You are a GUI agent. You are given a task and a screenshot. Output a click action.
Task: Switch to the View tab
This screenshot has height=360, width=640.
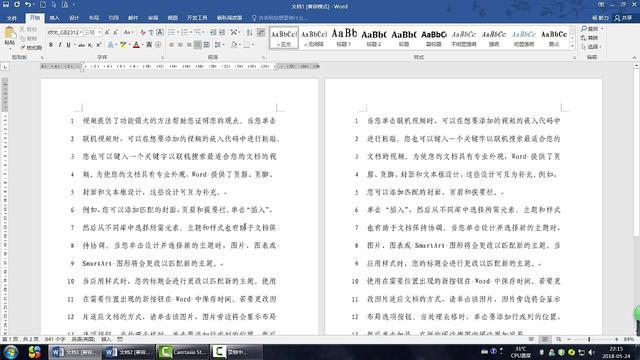point(173,18)
